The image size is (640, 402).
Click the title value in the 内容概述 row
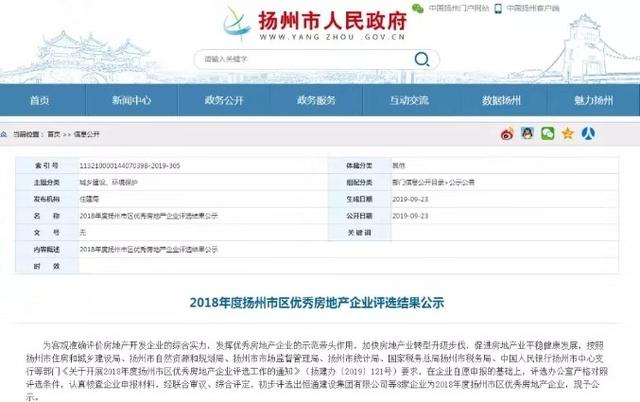pos(149,249)
